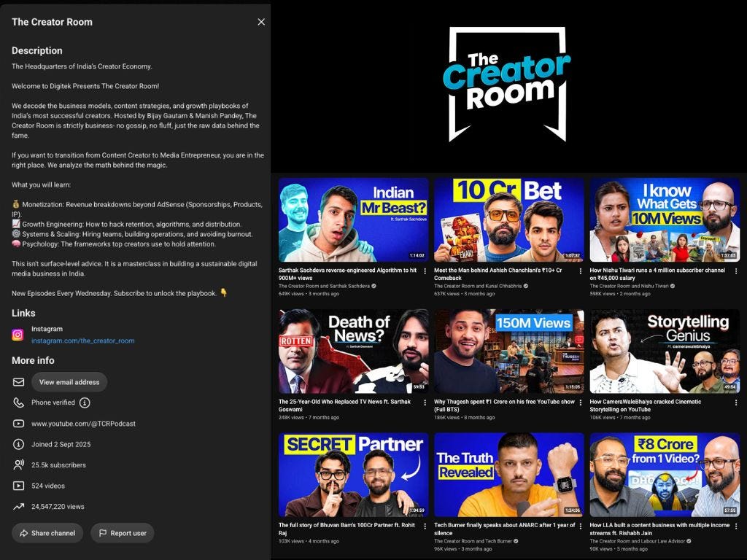Click Report user button
The width and height of the screenshot is (747, 560).
click(123, 533)
